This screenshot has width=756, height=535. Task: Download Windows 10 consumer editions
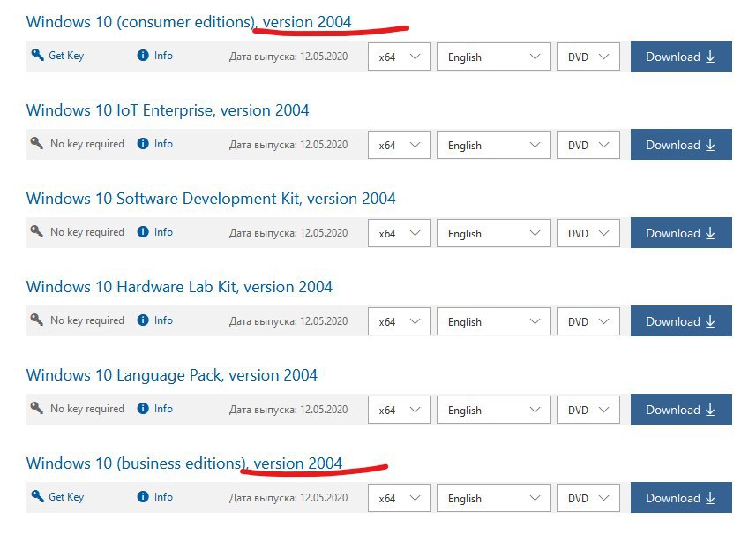[x=681, y=57]
